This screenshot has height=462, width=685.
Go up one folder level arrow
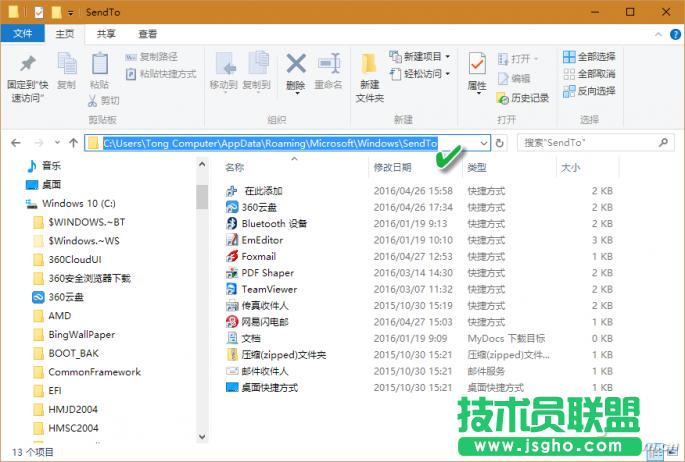(74, 143)
